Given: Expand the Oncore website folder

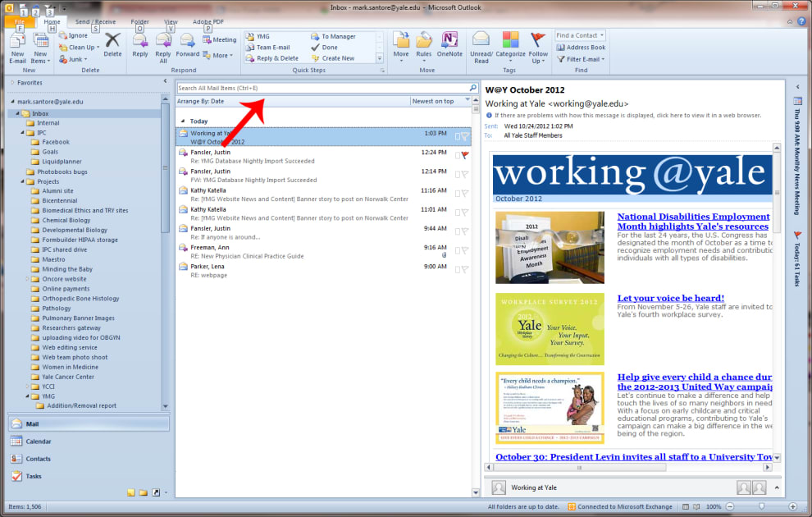Looking at the screenshot, I should pos(27,279).
